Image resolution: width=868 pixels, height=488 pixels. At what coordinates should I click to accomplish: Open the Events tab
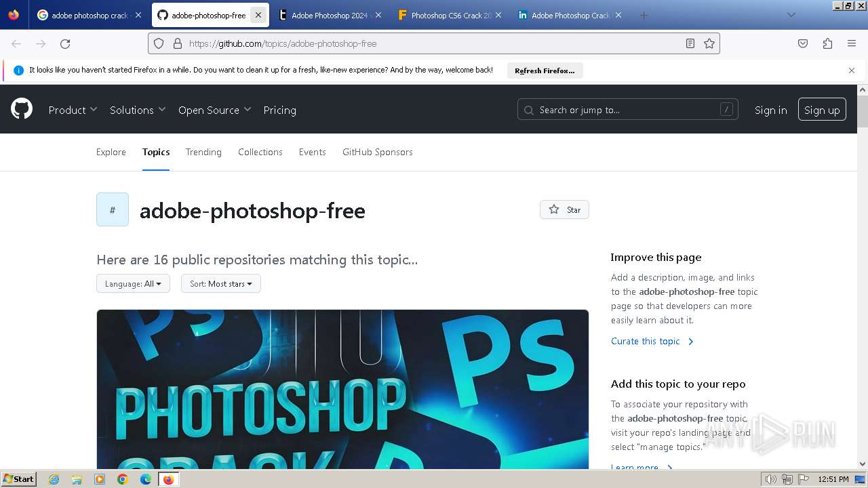coord(313,152)
